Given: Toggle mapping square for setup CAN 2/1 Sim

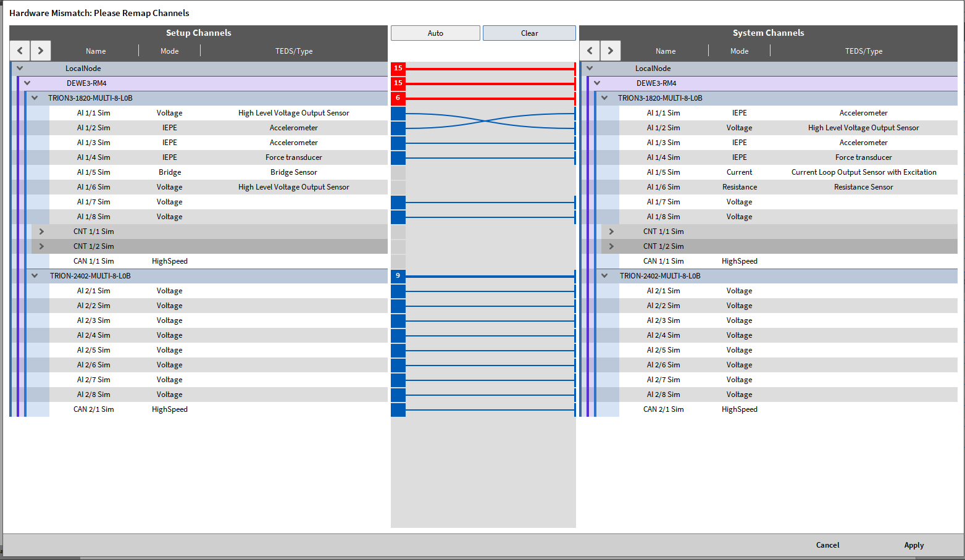Looking at the screenshot, I should (x=398, y=410).
